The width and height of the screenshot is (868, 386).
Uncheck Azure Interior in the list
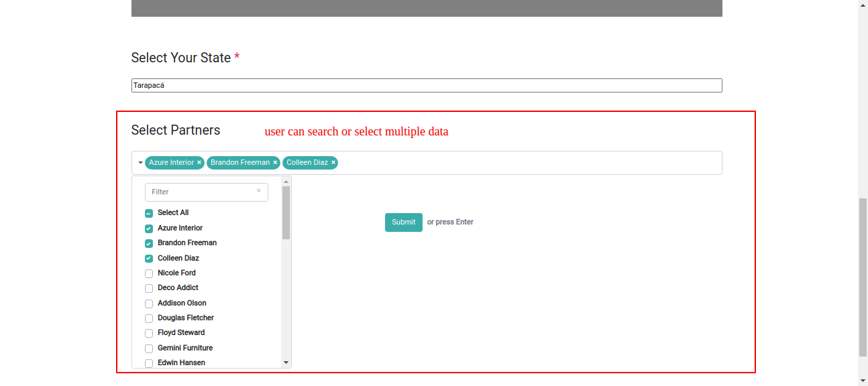pyautogui.click(x=149, y=229)
